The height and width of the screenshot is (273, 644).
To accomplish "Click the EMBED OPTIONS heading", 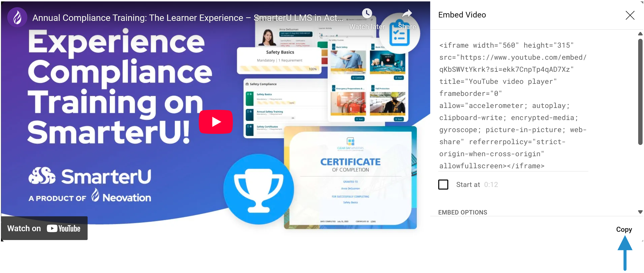I will click(x=463, y=212).
